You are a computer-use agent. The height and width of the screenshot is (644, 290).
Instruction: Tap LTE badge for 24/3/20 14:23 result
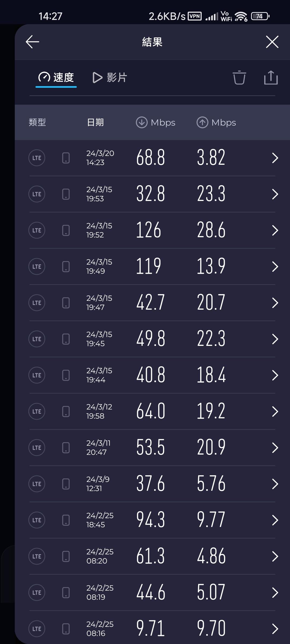37,158
